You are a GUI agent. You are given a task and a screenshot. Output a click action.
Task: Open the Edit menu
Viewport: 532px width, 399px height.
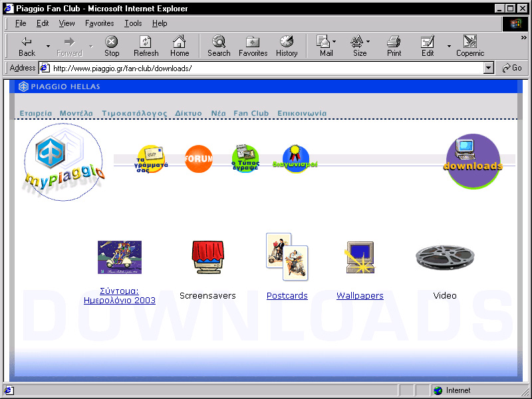[x=43, y=23]
